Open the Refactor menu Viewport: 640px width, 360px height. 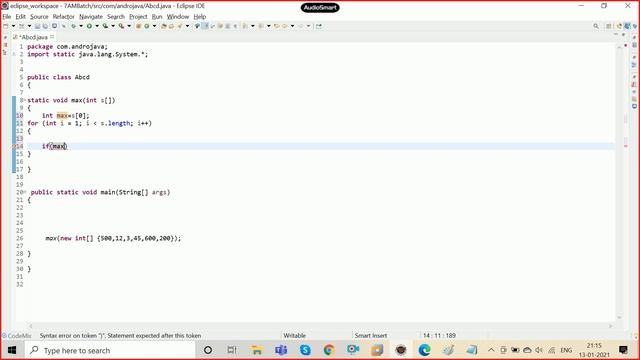click(63, 17)
